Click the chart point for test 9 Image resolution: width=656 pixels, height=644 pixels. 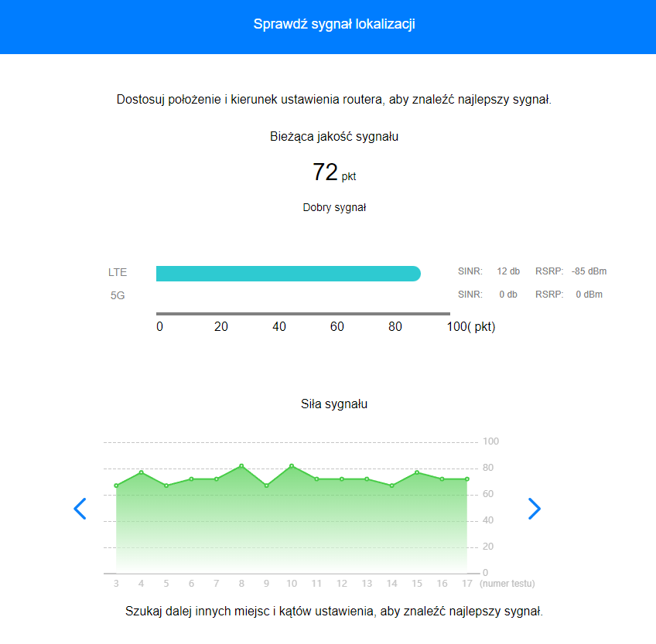[x=266, y=486]
